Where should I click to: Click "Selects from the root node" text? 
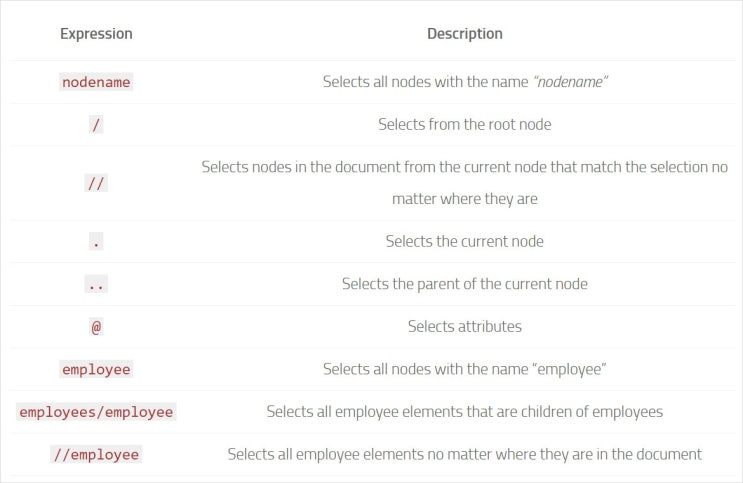pyautogui.click(x=464, y=125)
